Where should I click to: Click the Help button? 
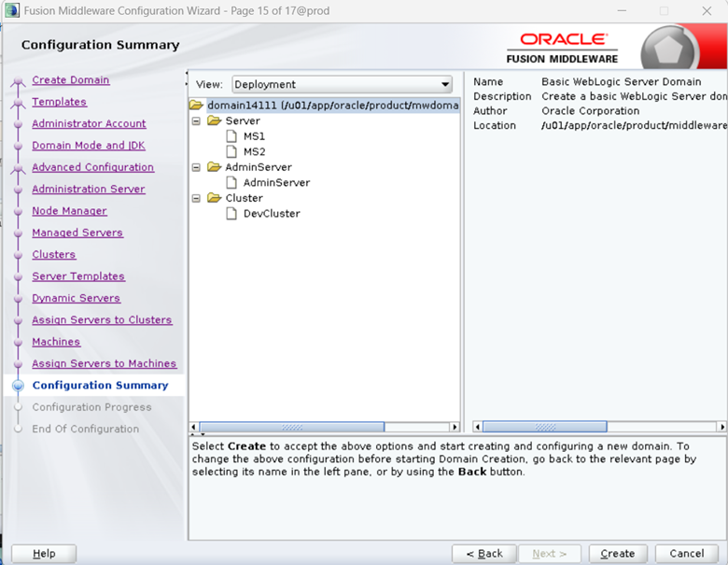click(44, 554)
